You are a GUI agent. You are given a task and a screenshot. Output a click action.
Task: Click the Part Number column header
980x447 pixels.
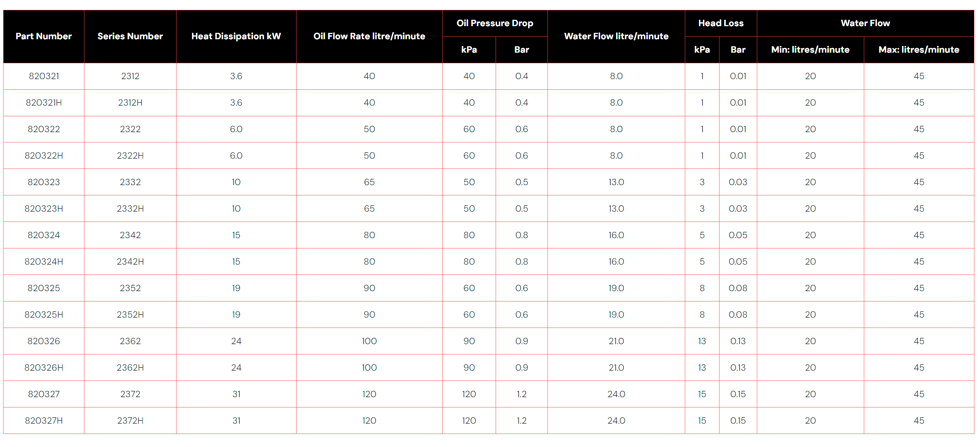tap(43, 36)
